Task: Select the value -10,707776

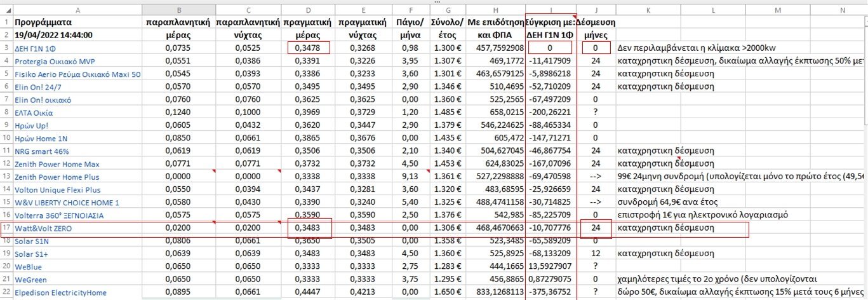Action: (551, 228)
